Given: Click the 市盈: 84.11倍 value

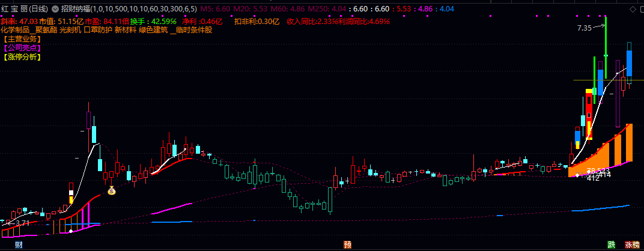Looking at the screenshot, I should coord(107,21).
